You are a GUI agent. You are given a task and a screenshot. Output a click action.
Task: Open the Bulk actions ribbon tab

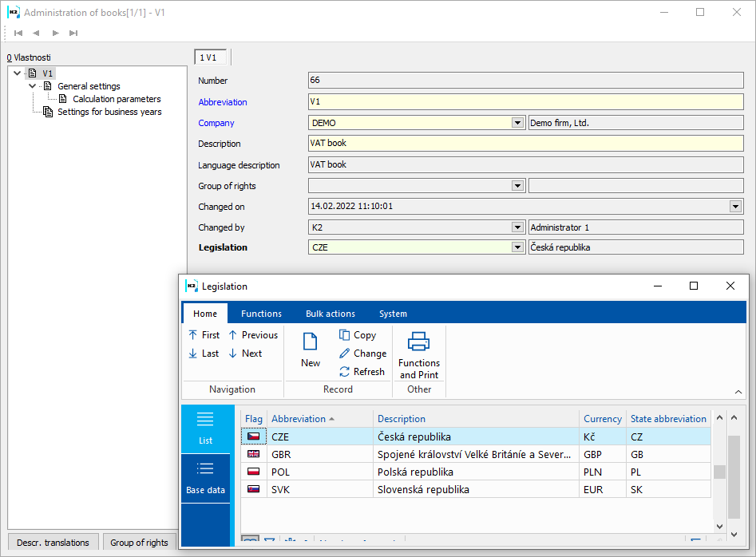(x=330, y=314)
